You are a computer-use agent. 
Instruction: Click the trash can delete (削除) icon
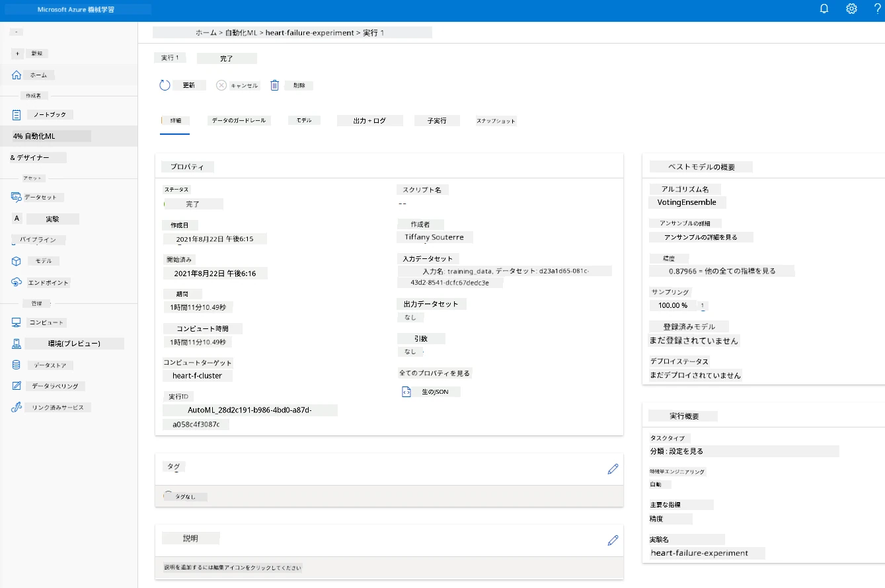point(275,85)
